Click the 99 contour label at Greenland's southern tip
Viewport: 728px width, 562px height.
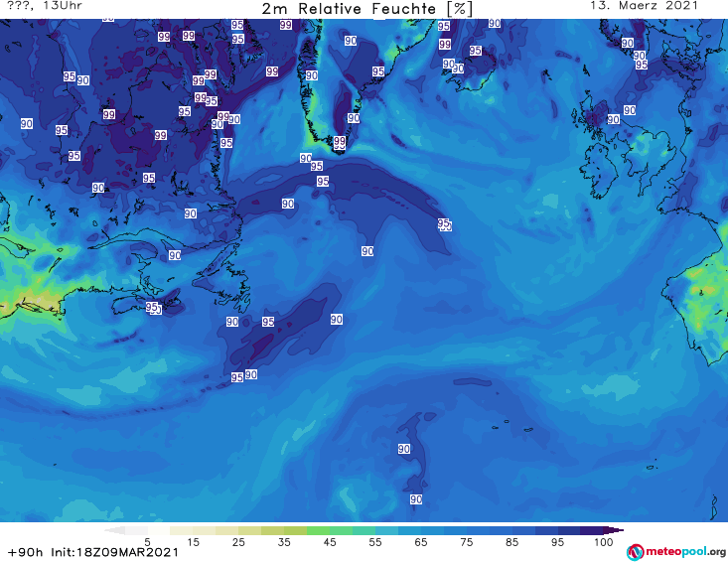pyautogui.click(x=340, y=141)
